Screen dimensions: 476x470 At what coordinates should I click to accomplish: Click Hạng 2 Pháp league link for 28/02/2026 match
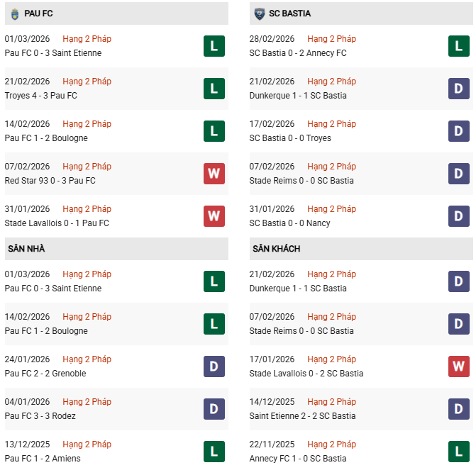coord(332,39)
